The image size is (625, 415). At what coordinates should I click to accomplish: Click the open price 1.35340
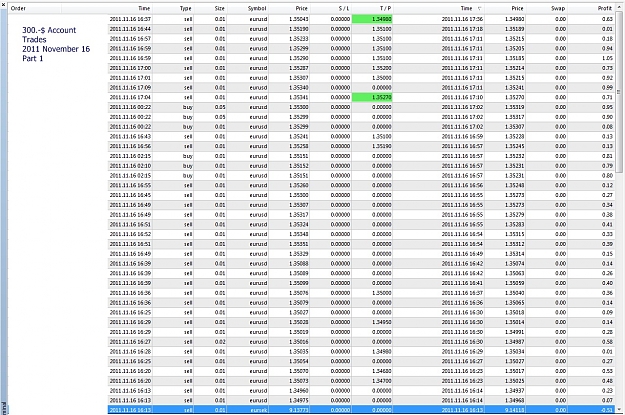tap(299, 88)
